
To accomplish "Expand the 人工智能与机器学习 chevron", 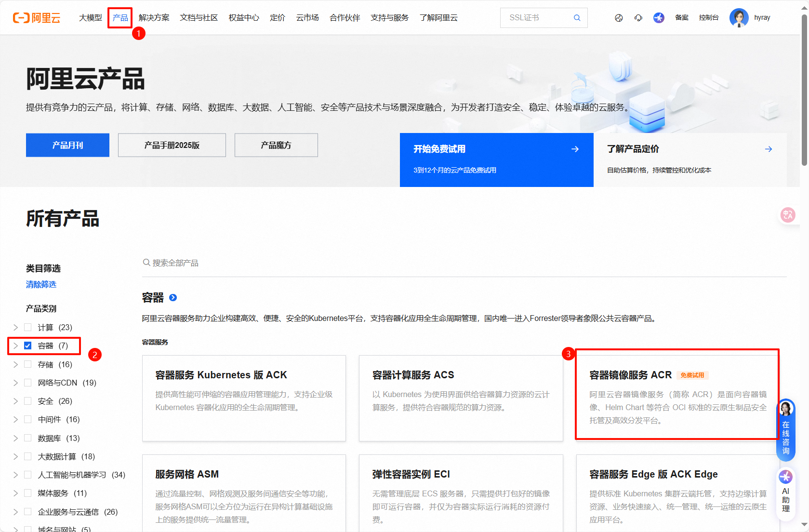I will coord(15,475).
